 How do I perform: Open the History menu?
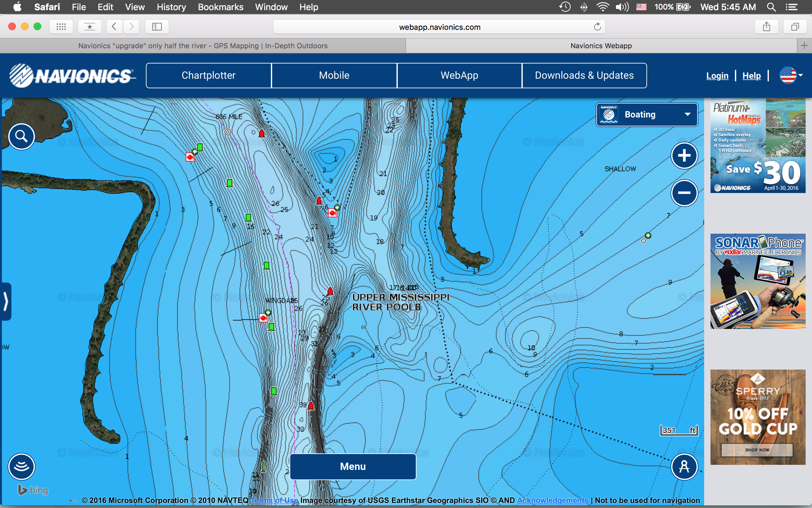tap(172, 7)
